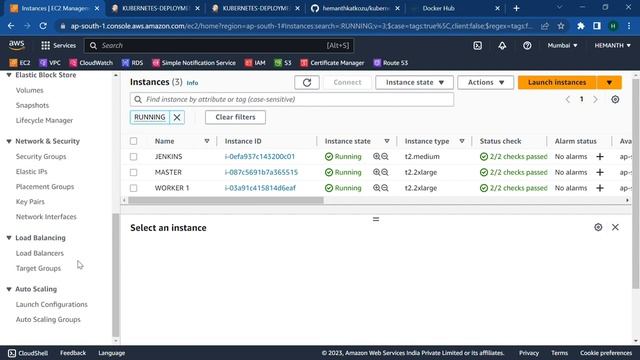Switch to second KUBERNETES-DEPLOYMENT tab
Viewport: 640px width, 360px height.
coord(256,8)
